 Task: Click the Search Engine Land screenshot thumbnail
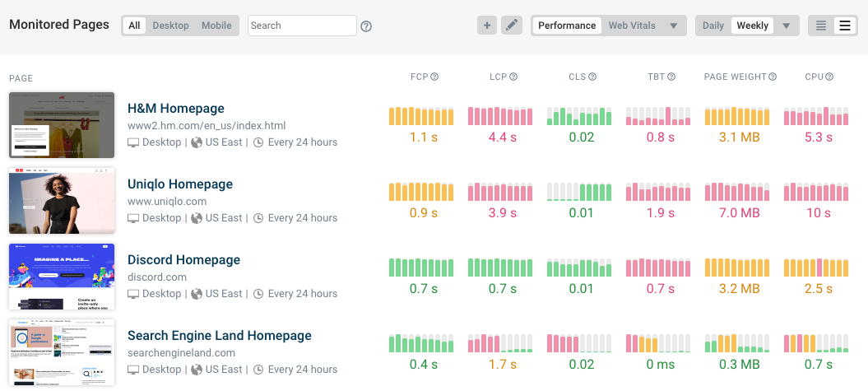tap(62, 352)
